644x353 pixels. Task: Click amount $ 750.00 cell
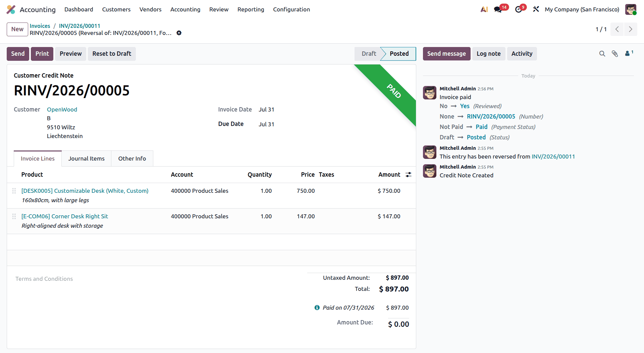click(x=389, y=191)
